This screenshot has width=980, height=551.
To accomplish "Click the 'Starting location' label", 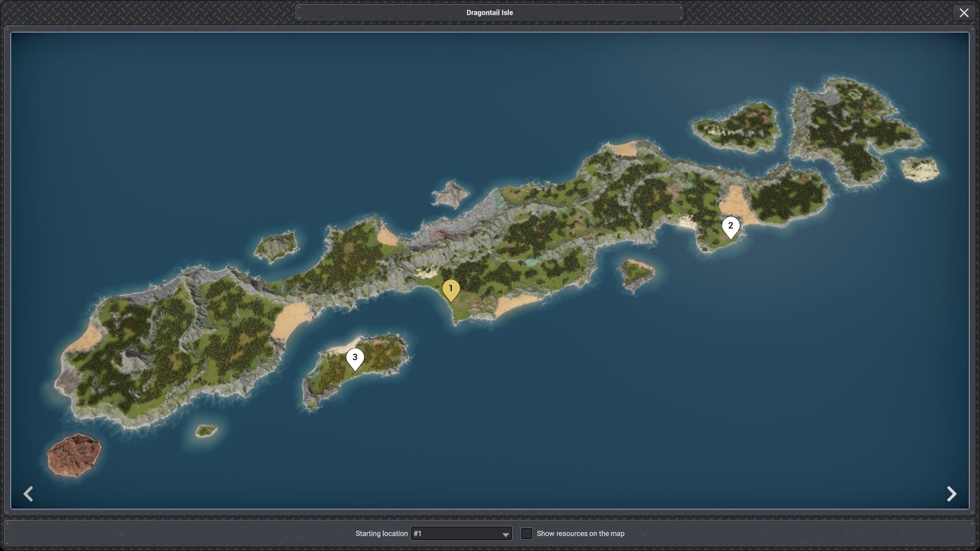I will tap(381, 534).
